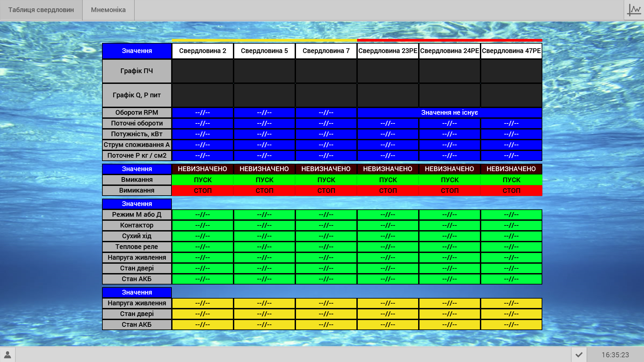The height and width of the screenshot is (362, 644).
Task: Click СТОП button for Свердловина 5
Action: coord(264,191)
